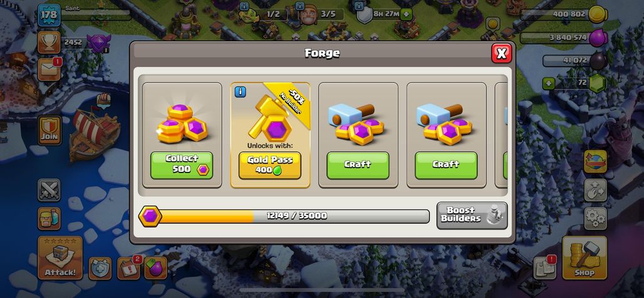Click player level 178 badge

49,16
